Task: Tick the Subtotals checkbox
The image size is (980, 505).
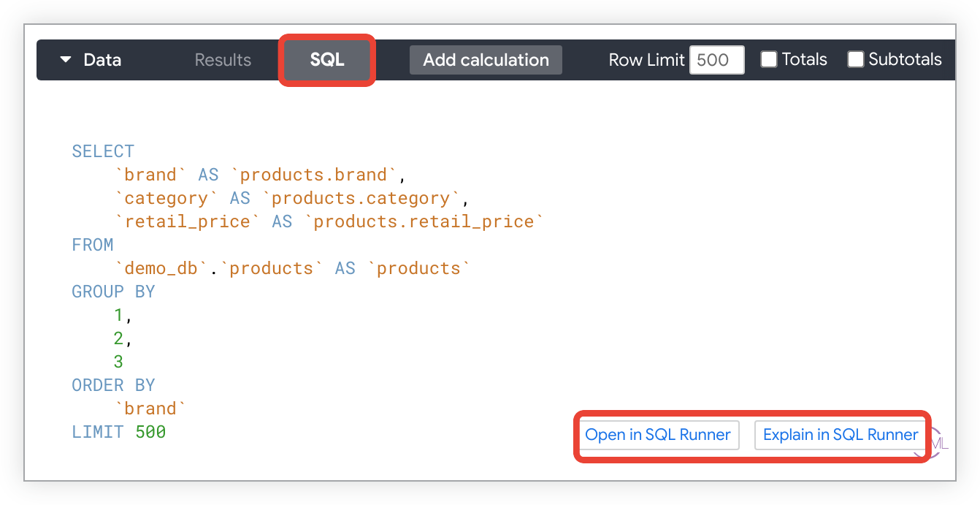Action: pyautogui.click(x=856, y=59)
